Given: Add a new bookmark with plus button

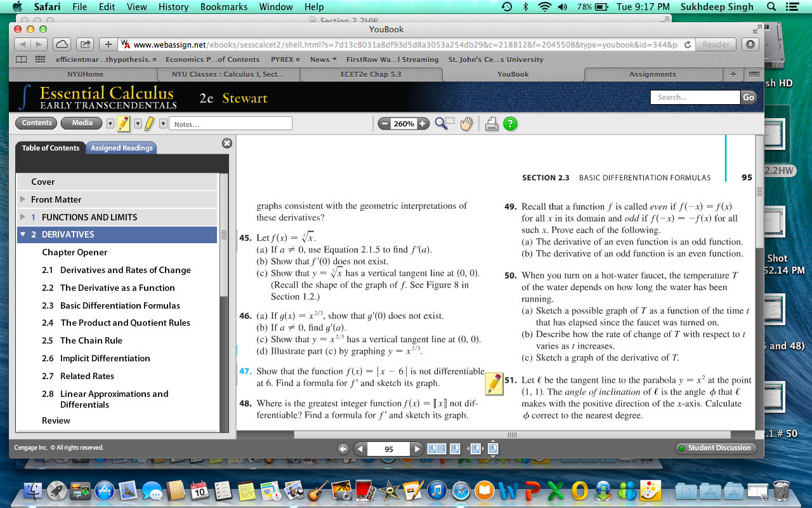Looking at the screenshot, I should coord(108,44).
